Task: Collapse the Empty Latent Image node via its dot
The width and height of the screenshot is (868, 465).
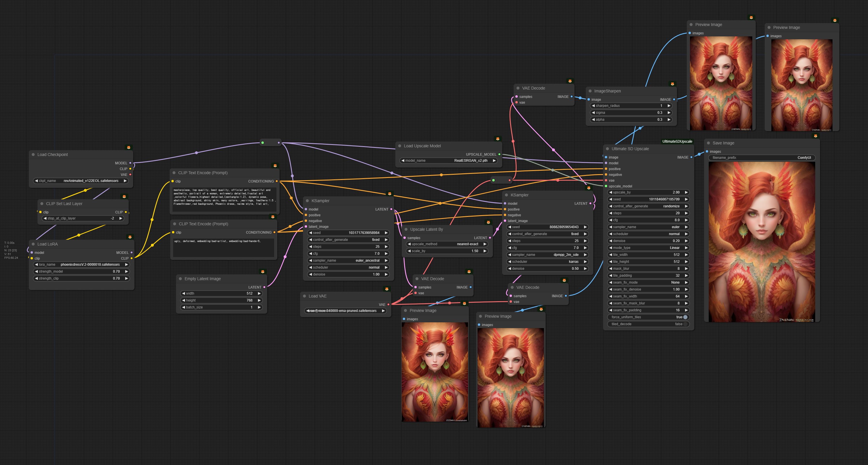Action: click(x=180, y=279)
